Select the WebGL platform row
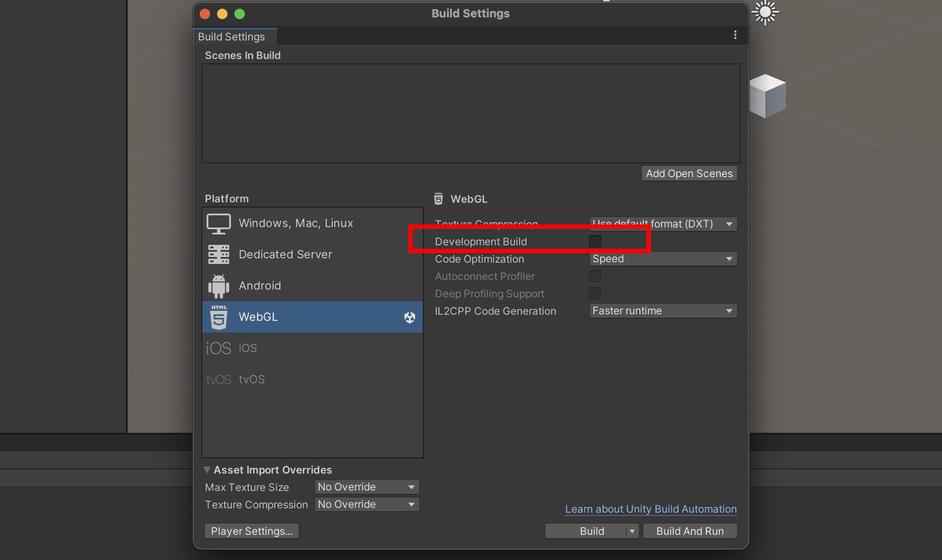The width and height of the screenshot is (942, 560). (313, 317)
